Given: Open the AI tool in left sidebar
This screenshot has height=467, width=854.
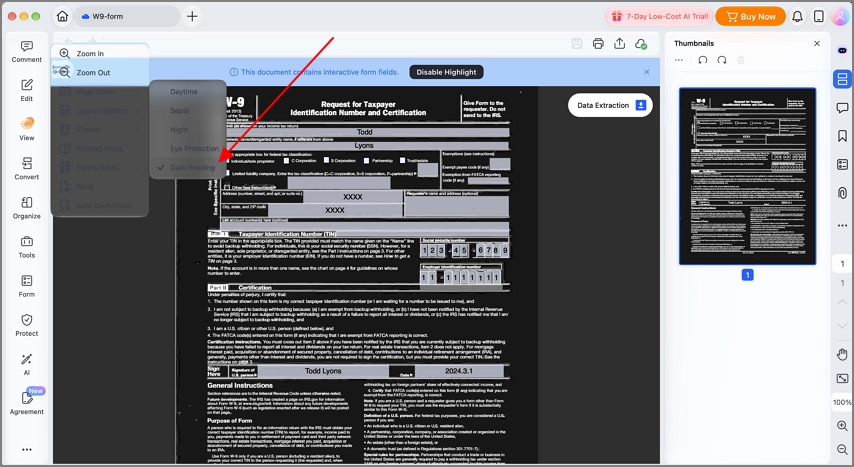Looking at the screenshot, I should (x=26, y=365).
